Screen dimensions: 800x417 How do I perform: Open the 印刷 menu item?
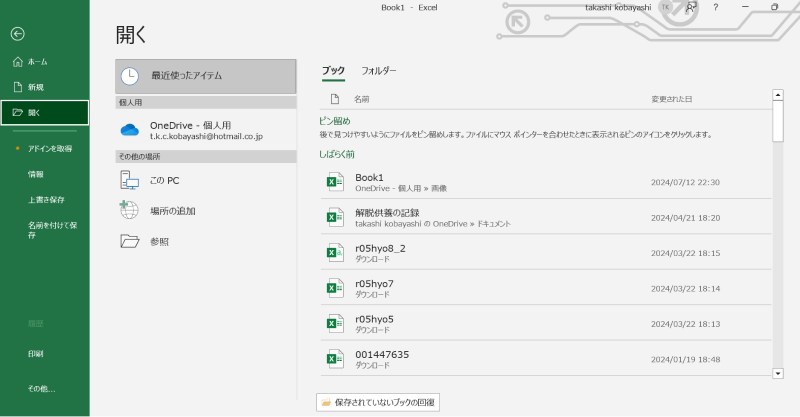(x=36, y=353)
